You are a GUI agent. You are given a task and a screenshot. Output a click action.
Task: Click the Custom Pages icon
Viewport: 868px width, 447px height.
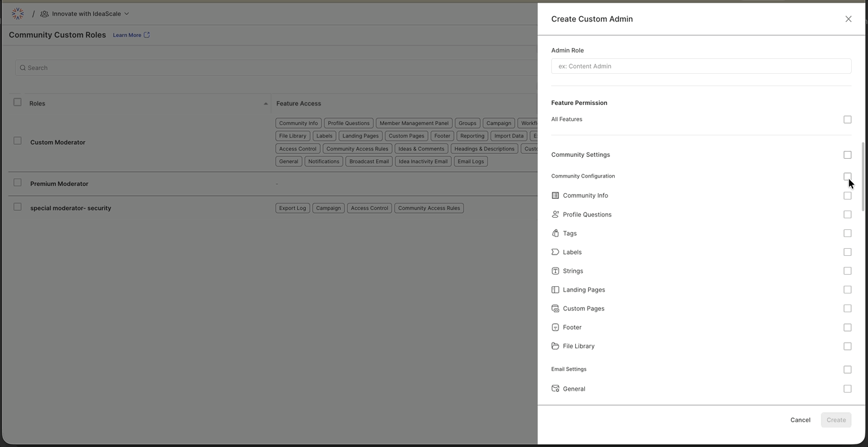[x=555, y=308]
